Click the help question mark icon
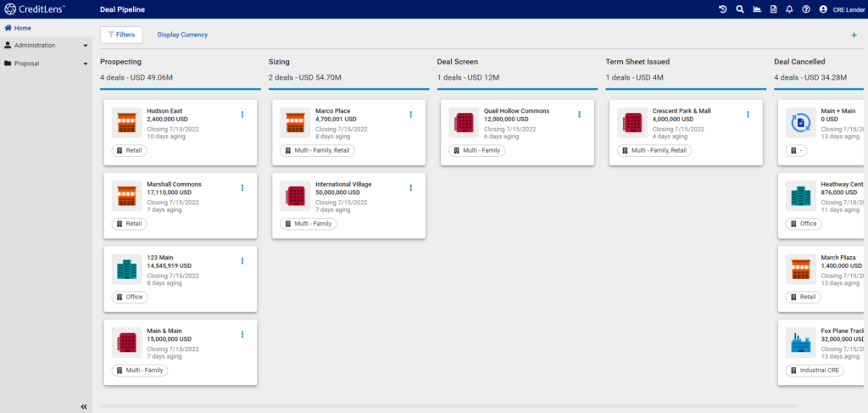The width and height of the screenshot is (868, 413). [806, 9]
